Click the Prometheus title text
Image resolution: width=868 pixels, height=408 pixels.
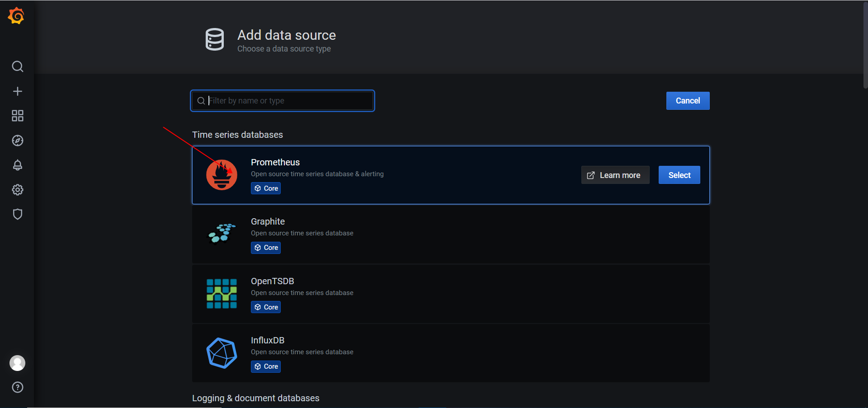click(x=275, y=162)
